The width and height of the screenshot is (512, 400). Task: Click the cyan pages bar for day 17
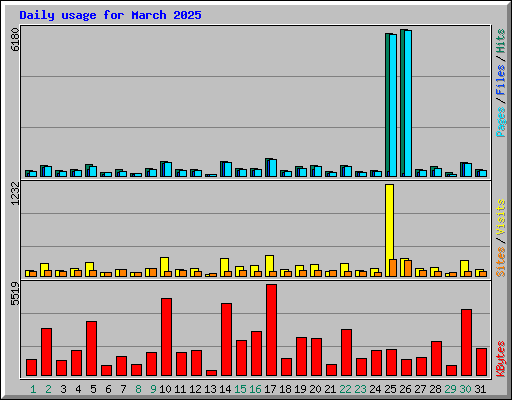(x=273, y=168)
